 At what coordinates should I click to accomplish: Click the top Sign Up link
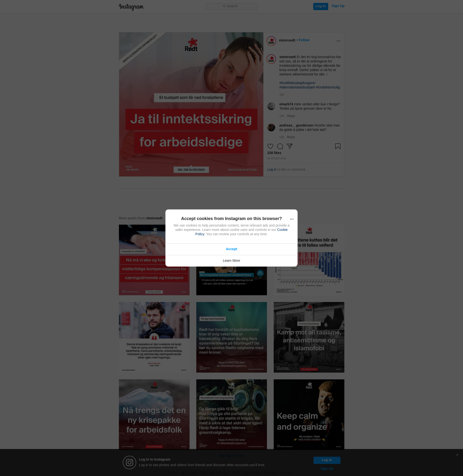tap(338, 6)
